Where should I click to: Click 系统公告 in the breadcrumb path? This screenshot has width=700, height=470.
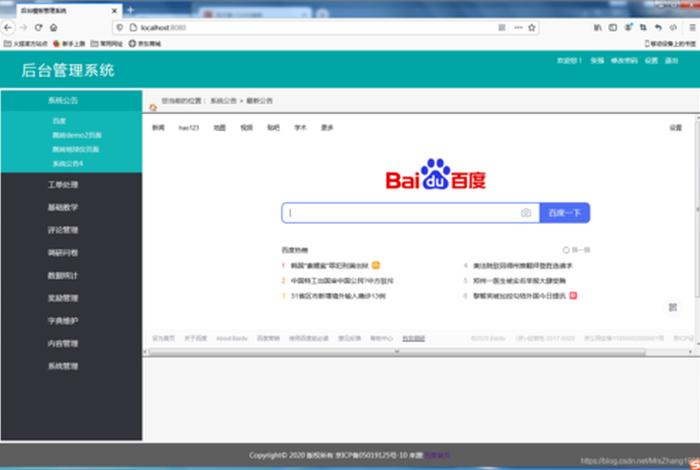(223, 101)
